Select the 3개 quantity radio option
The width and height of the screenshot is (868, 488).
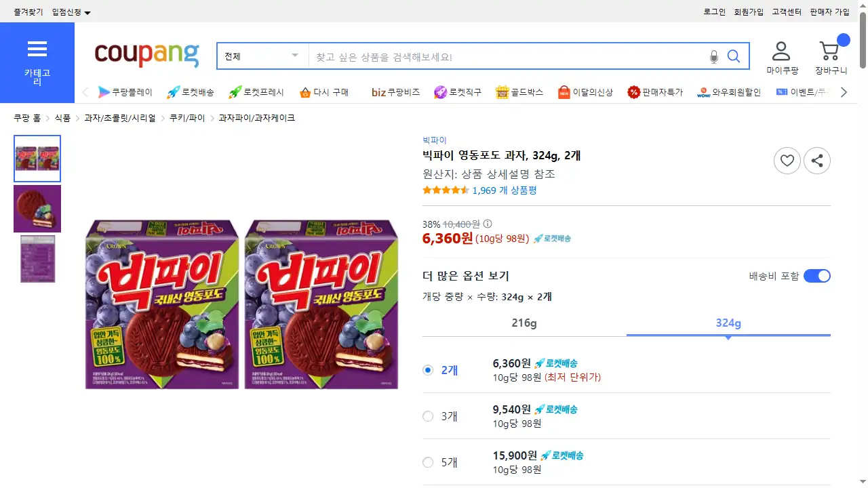coord(428,416)
